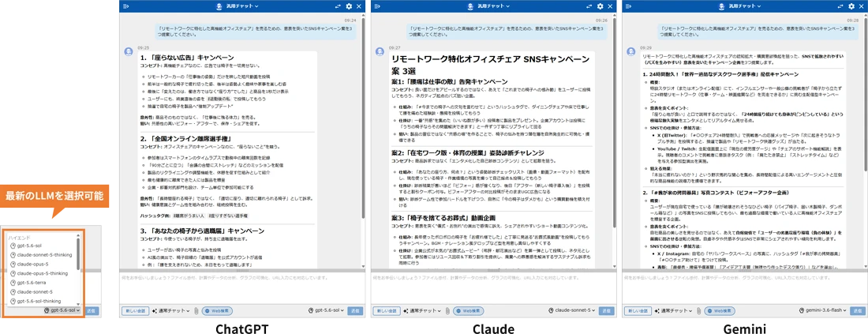Click 送信 send button in ChatGPT window
The image size is (868, 334).
point(354,311)
